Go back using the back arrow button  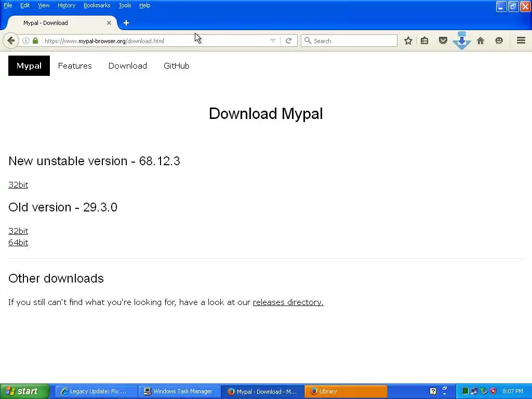[11, 41]
